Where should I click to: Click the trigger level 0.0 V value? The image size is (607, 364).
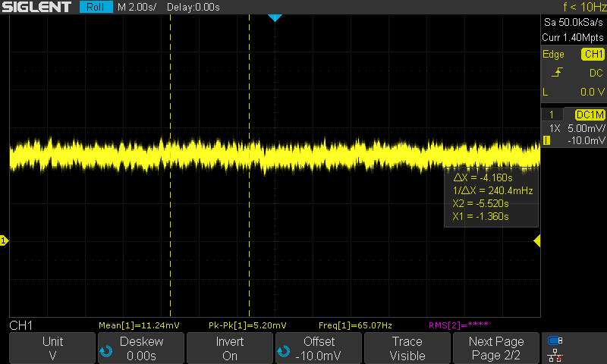tap(593, 92)
